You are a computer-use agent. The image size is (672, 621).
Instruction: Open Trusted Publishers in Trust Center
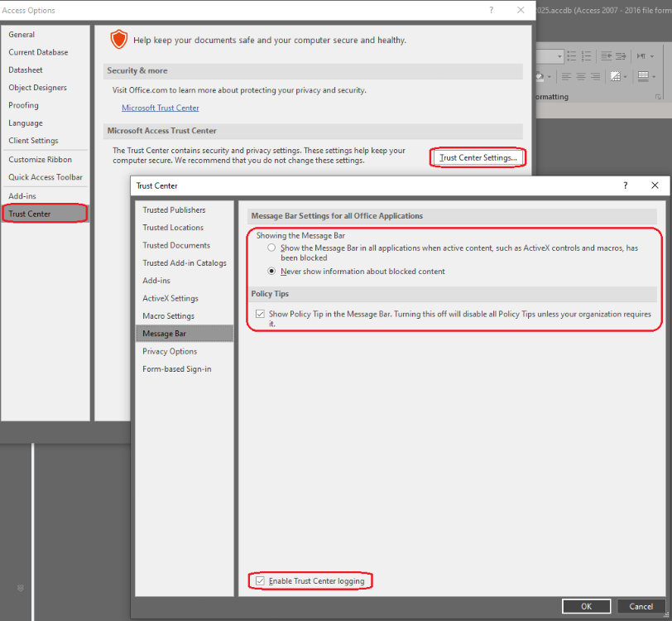point(185,209)
